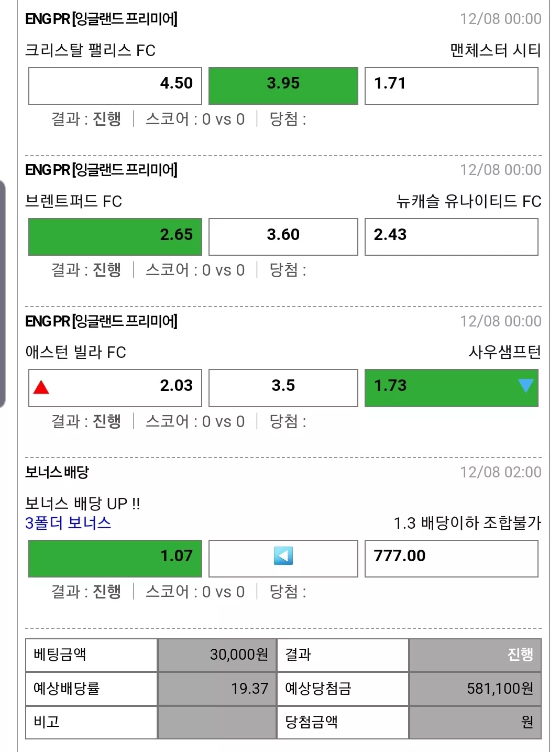Screen dimensions: 560x752
Task: Select the 3.60 draw odds for Brentford match
Action: point(283,237)
